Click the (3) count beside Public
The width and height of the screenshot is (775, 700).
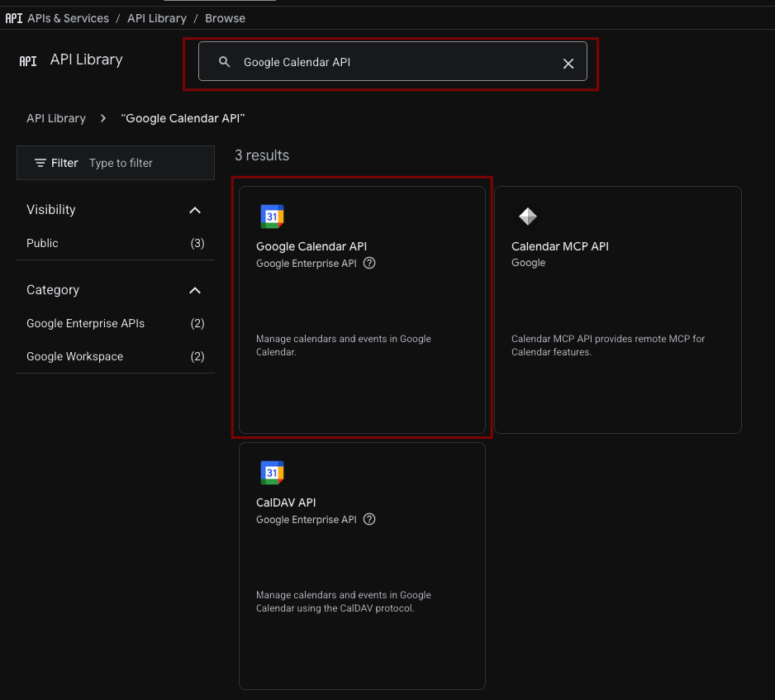pyautogui.click(x=197, y=243)
